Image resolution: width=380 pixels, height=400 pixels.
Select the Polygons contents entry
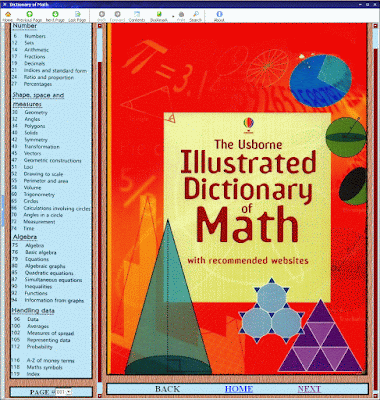(x=35, y=126)
